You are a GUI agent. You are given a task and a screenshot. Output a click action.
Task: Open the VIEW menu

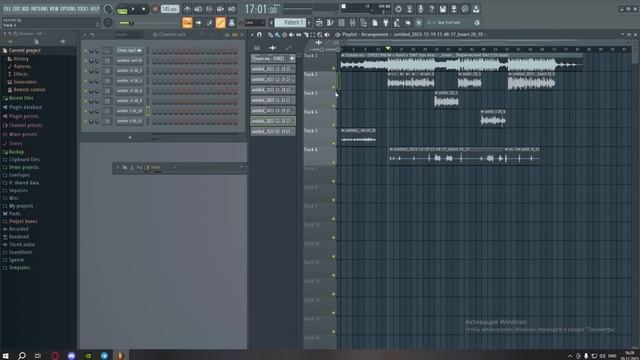click(x=54, y=9)
